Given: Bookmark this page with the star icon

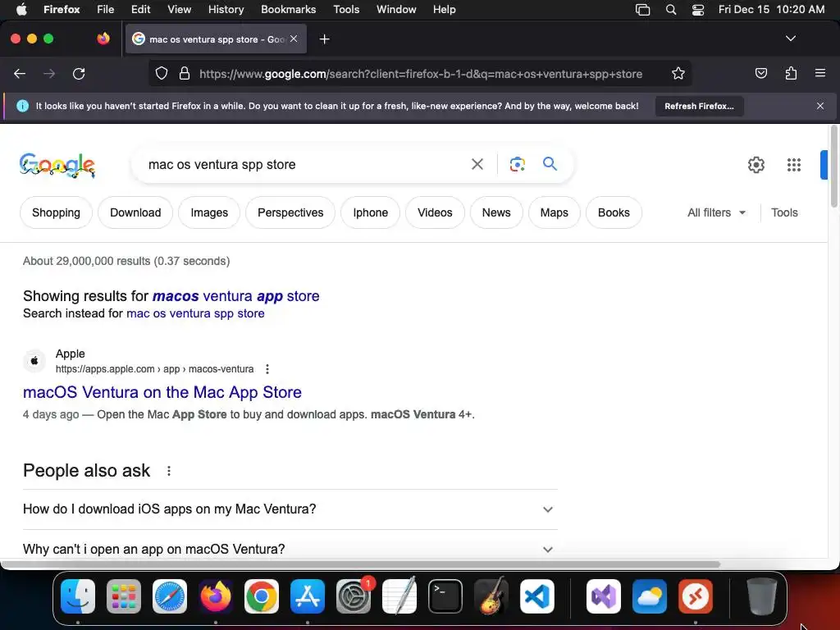Looking at the screenshot, I should click(678, 74).
